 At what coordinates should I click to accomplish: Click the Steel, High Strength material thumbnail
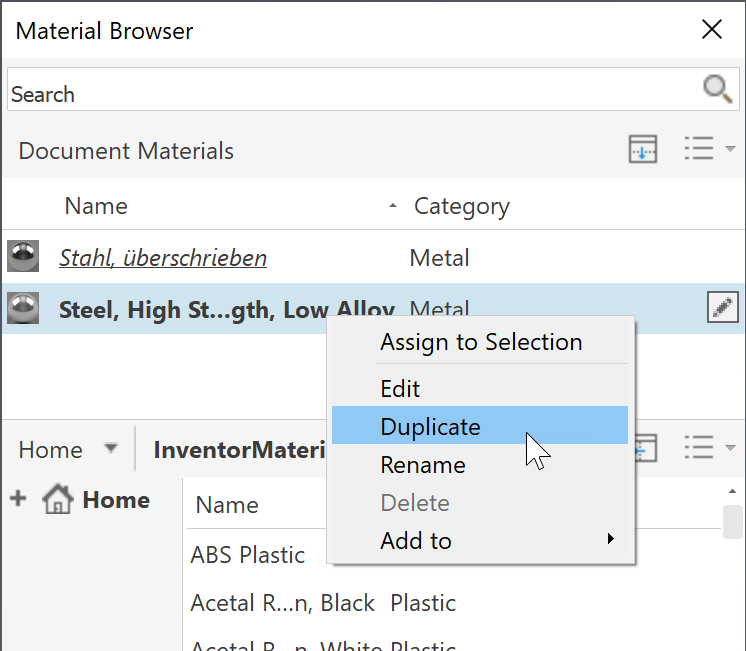[23, 308]
